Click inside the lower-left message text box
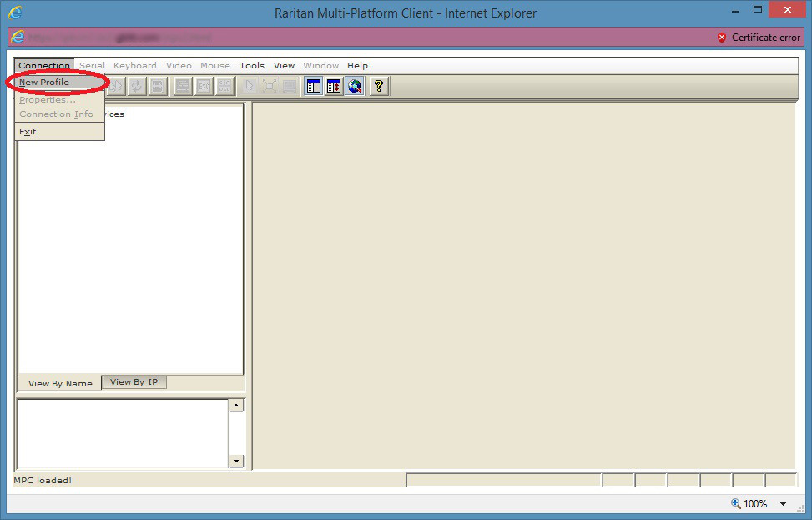 click(124, 433)
